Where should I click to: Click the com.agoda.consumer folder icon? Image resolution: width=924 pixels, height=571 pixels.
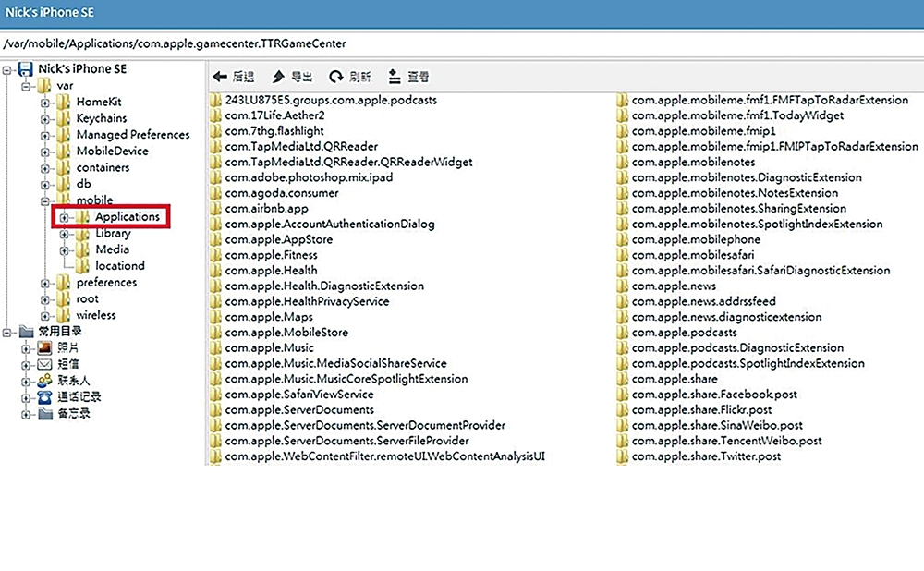[215, 193]
